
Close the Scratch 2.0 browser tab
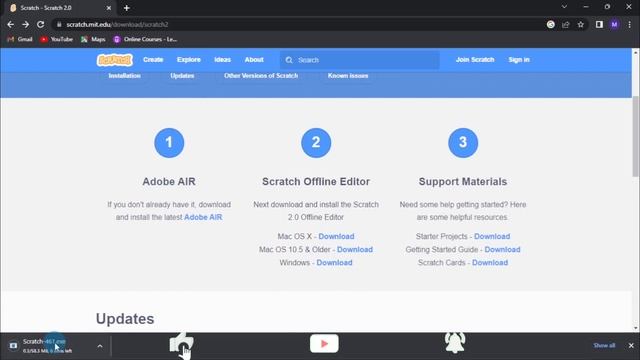coord(109,8)
